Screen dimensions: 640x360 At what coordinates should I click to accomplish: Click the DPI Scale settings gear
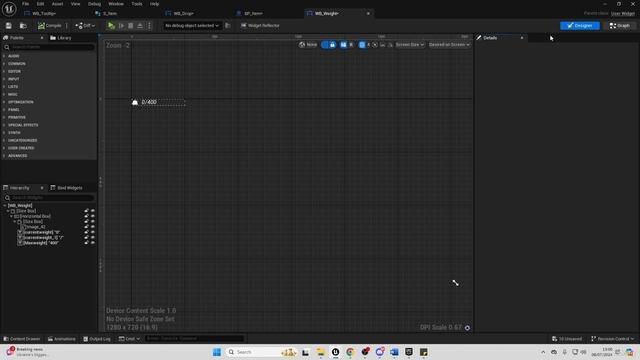click(x=467, y=328)
